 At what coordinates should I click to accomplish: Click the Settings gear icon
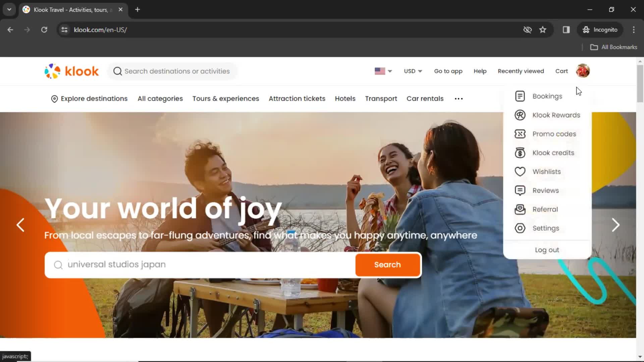tap(520, 228)
